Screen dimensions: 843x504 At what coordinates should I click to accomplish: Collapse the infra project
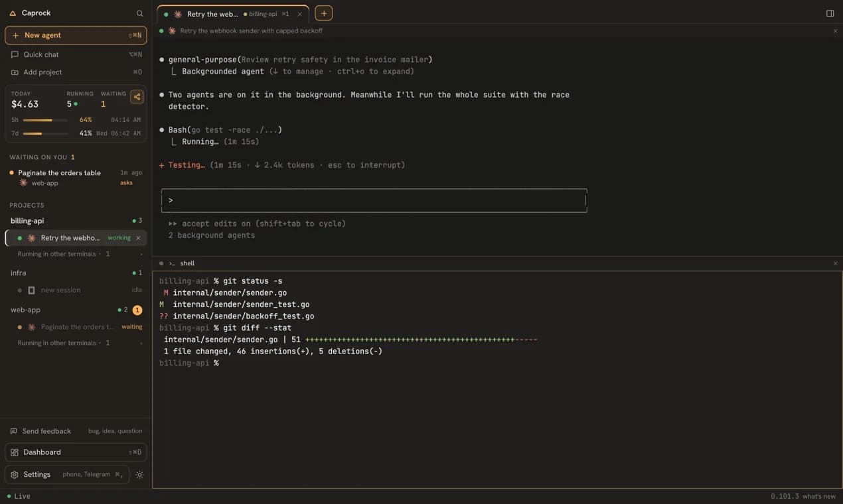coord(18,273)
